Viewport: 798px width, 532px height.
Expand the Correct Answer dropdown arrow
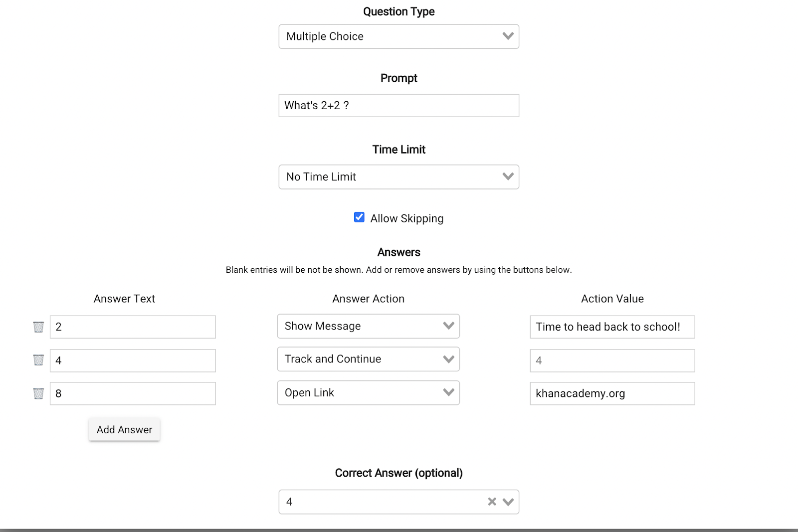point(508,502)
